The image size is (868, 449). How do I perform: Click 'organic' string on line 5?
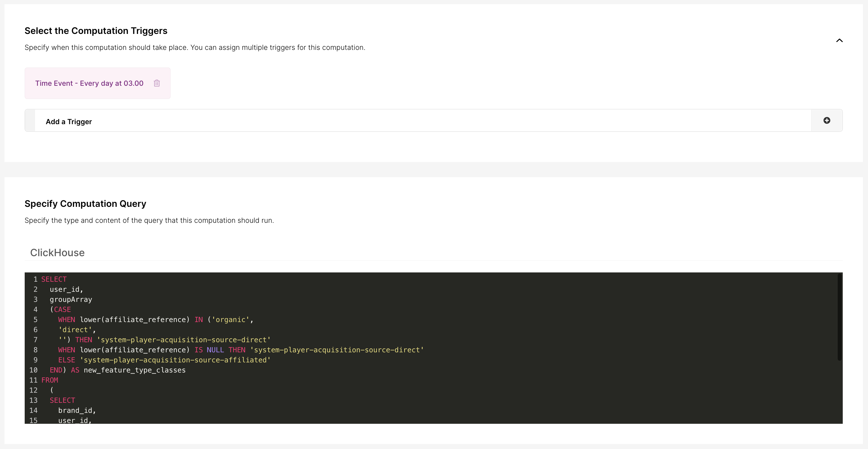pyautogui.click(x=231, y=320)
